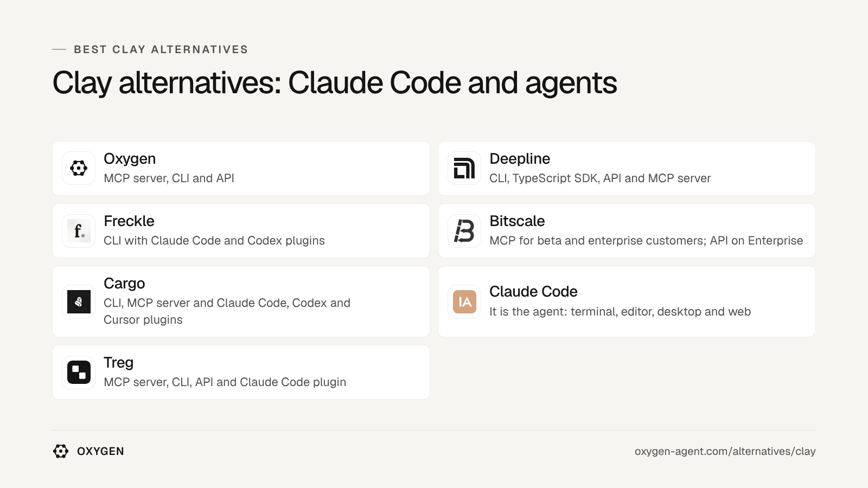Click the Oxygen logo in the footer

tap(61, 451)
